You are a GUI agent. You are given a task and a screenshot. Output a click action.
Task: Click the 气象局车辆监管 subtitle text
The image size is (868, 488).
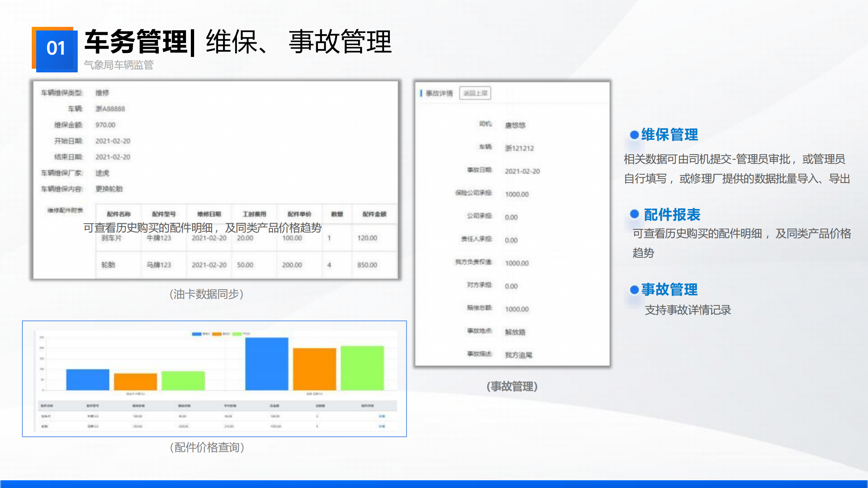coord(118,65)
